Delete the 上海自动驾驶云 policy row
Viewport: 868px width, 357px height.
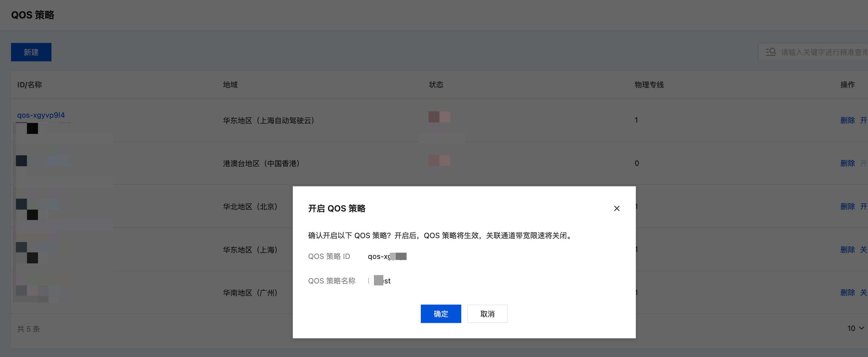point(847,120)
